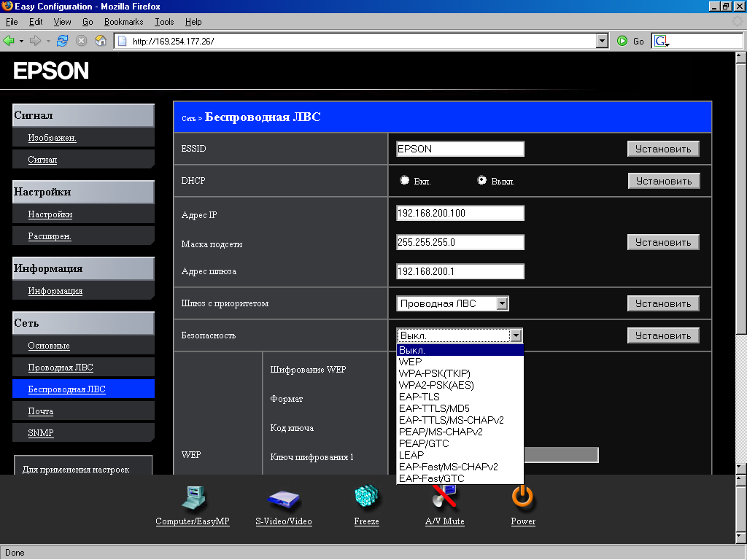The height and width of the screenshot is (560, 747).
Task: Click the Computer/EasyMP source icon
Action: coord(193,498)
